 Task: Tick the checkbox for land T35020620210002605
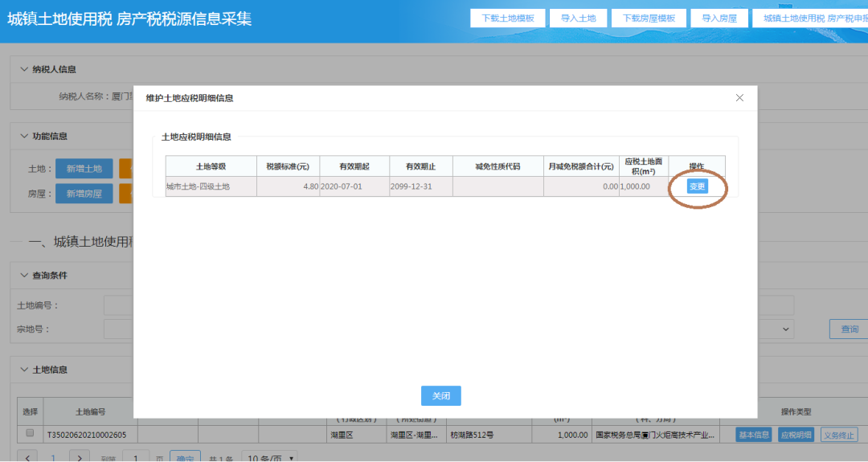(30, 433)
